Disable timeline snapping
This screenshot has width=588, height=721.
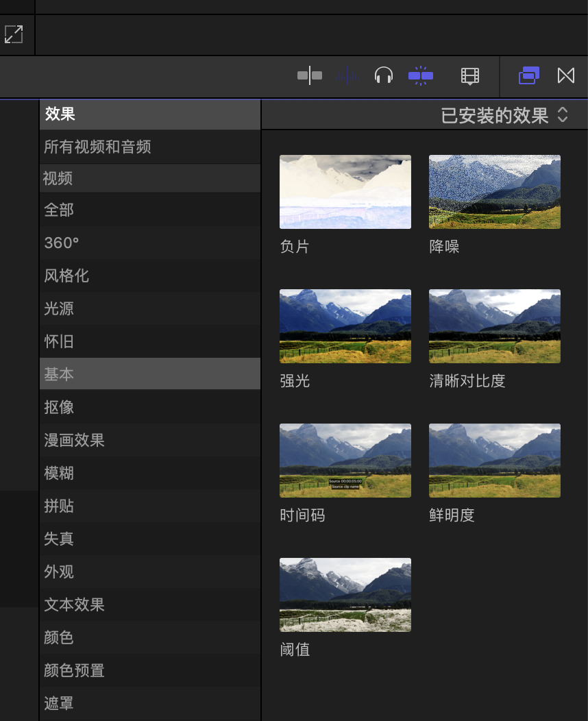coord(421,75)
